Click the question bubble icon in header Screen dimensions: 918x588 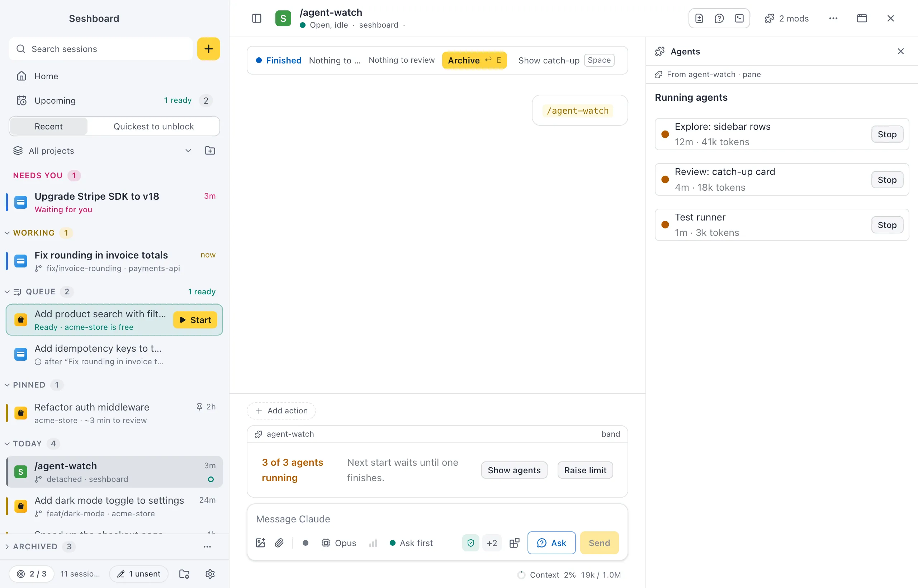pyautogui.click(x=719, y=18)
